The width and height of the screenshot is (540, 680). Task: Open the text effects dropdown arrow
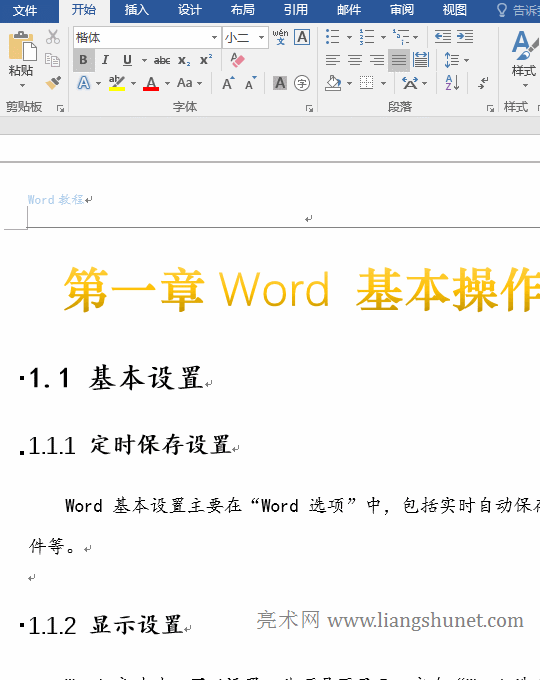coord(98,83)
